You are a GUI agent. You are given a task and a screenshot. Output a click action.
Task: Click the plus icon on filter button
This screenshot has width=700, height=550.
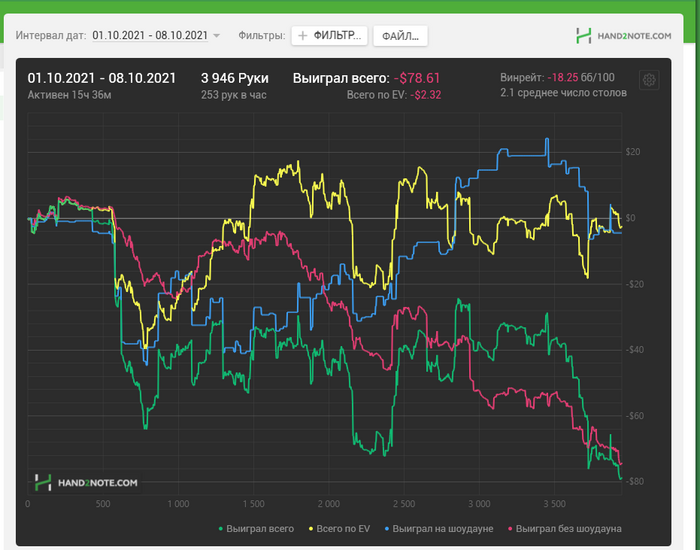coord(302,36)
